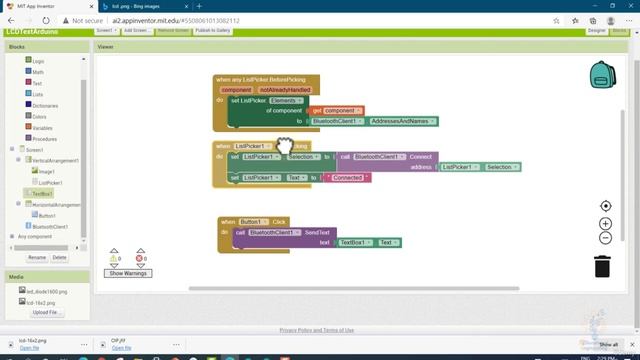
Task: Zoom in with the plus icon
Action: tap(605, 224)
